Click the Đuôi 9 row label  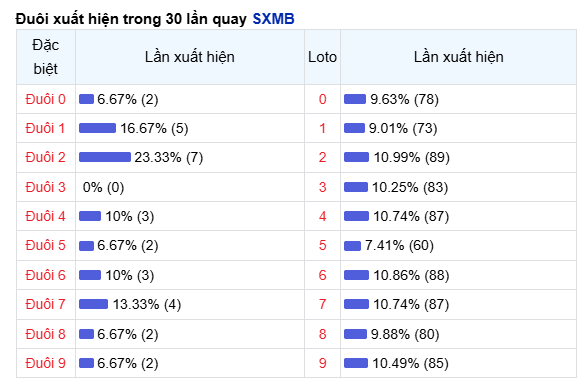(x=45, y=363)
